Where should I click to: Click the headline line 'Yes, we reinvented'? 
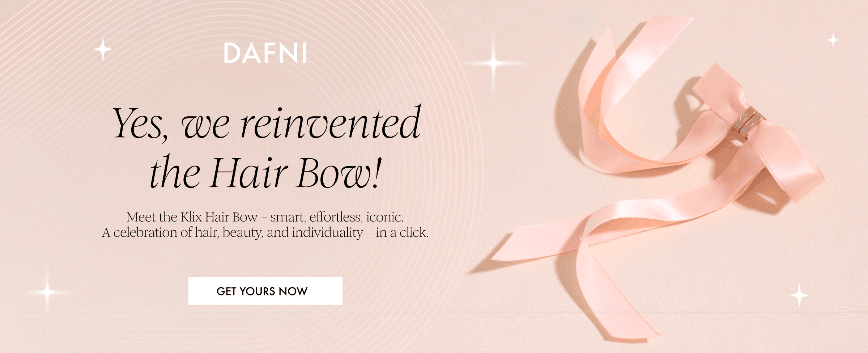[x=267, y=123]
